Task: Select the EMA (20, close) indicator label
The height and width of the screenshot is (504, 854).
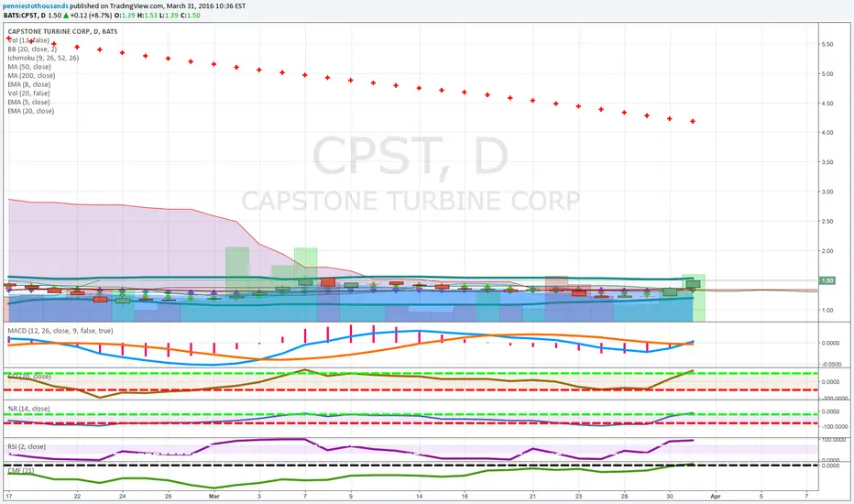Action: click(x=31, y=111)
